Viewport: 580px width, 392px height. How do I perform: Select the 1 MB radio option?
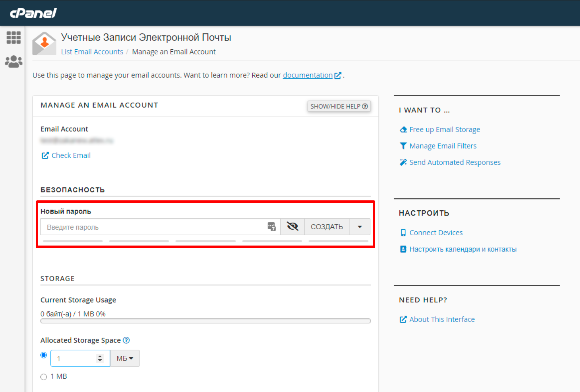coord(43,377)
